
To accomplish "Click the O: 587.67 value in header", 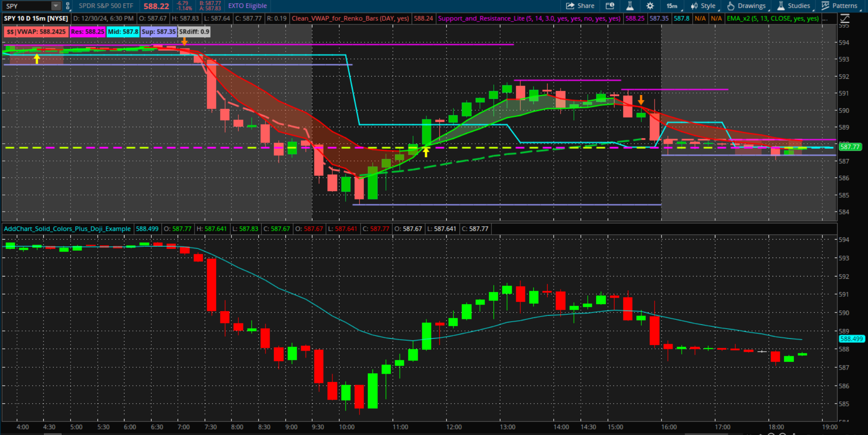I will [x=153, y=18].
